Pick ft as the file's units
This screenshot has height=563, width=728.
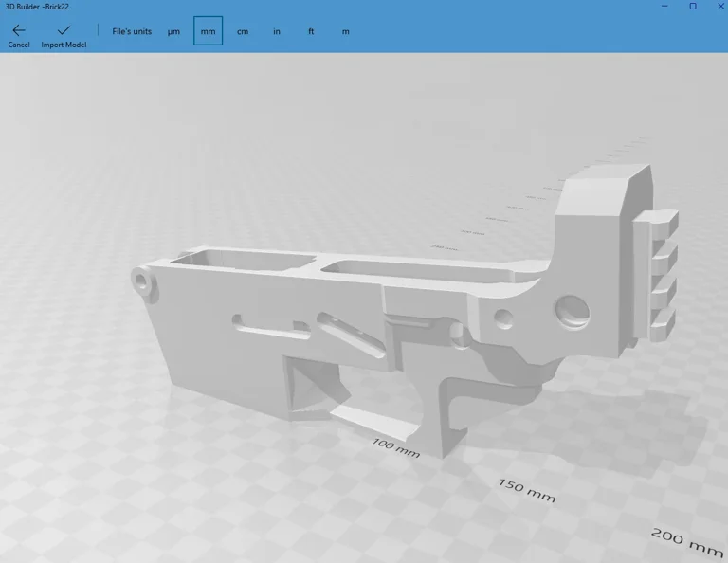pos(311,31)
